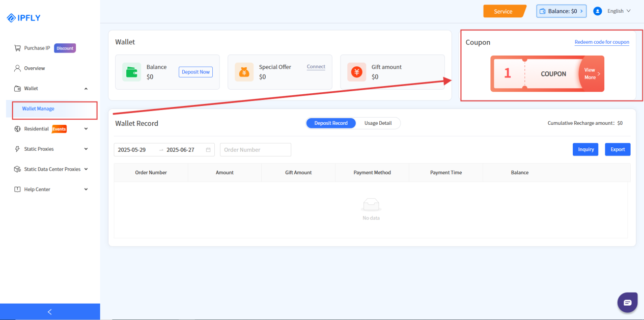Click the Static Data Center Proxies icon

tap(17, 169)
